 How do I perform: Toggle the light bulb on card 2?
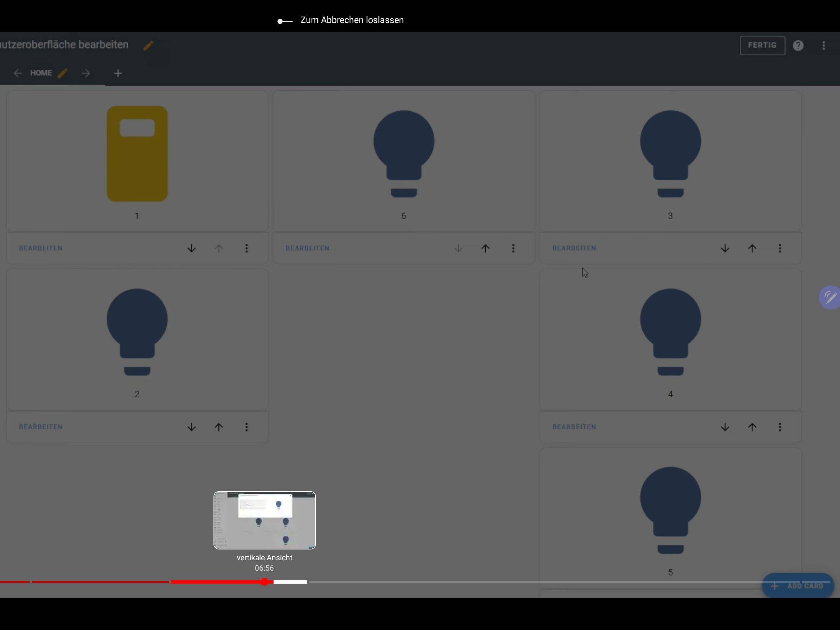137,332
